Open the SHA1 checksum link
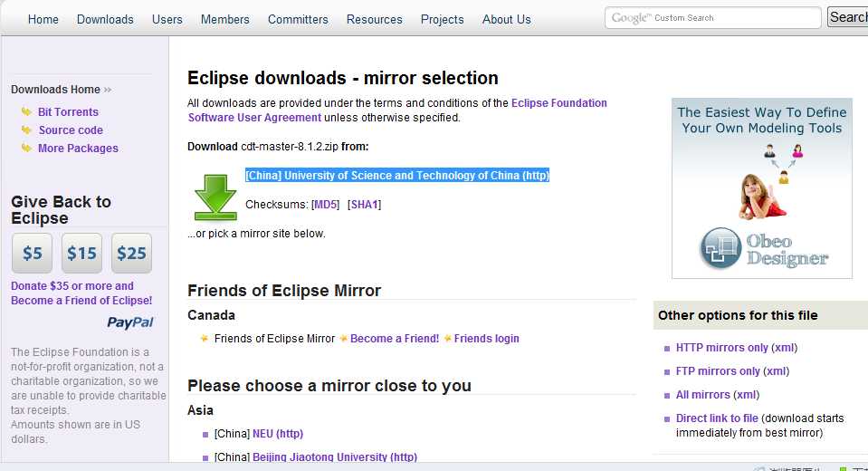Screen dimensions: 868x471 364,205
